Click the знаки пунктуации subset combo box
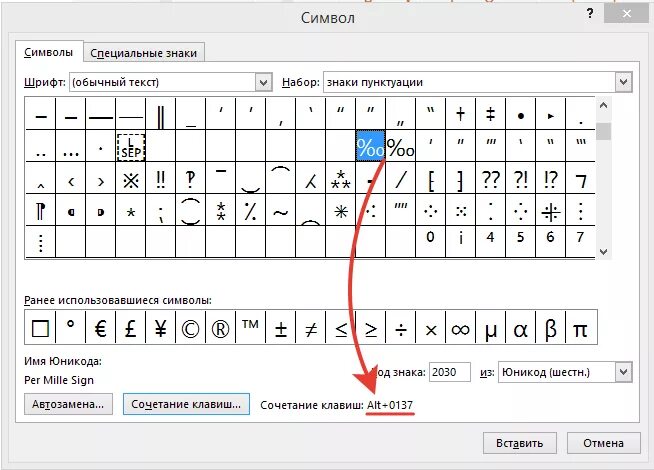The height and width of the screenshot is (470, 654). pyautogui.click(x=478, y=82)
